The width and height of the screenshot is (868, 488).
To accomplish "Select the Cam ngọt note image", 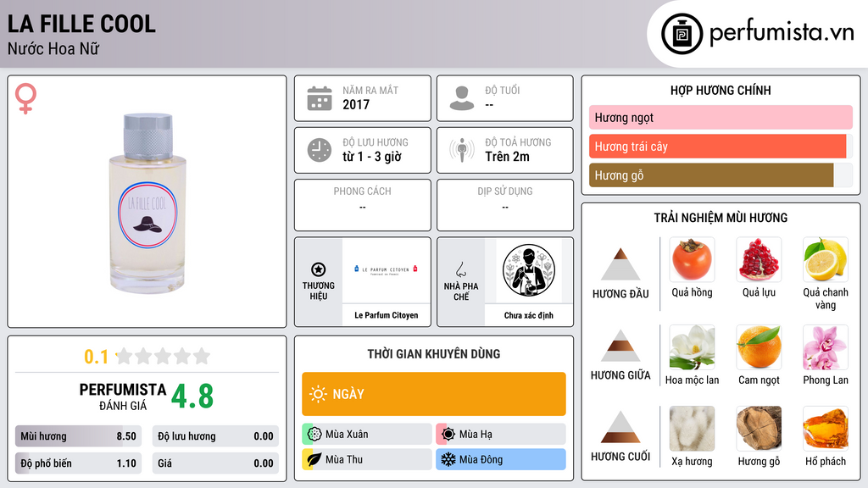I will point(759,347).
